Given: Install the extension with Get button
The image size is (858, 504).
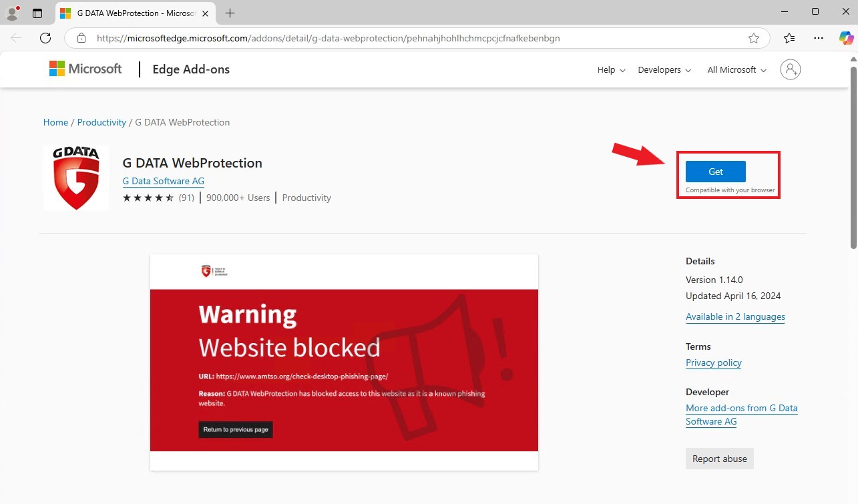Looking at the screenshot, I should click(x=716, y=172).
